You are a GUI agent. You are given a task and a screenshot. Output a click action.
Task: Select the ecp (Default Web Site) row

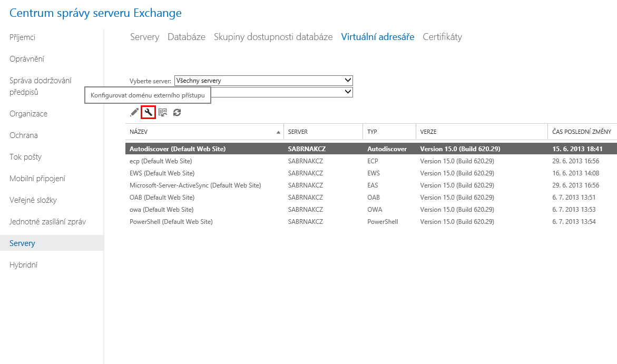pyautogui.click(x=161, y=161)
